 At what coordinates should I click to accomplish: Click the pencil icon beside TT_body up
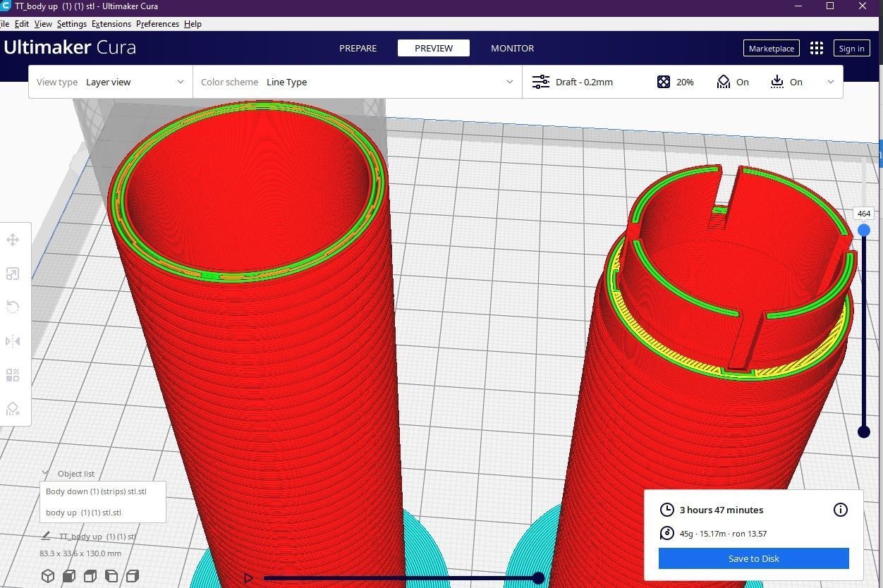click(x=46, y=537)
